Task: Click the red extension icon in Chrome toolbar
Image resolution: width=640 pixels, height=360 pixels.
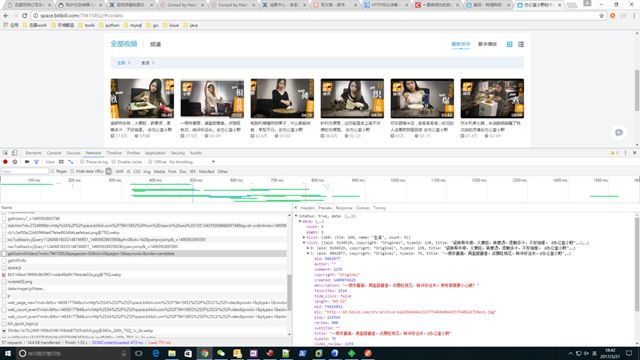Action: coord(613,16)
